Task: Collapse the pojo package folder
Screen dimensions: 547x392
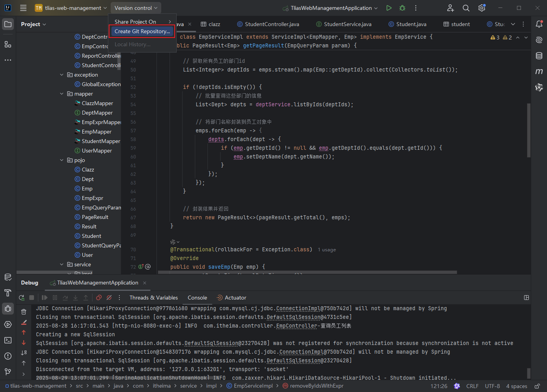Action: (62, 160)
